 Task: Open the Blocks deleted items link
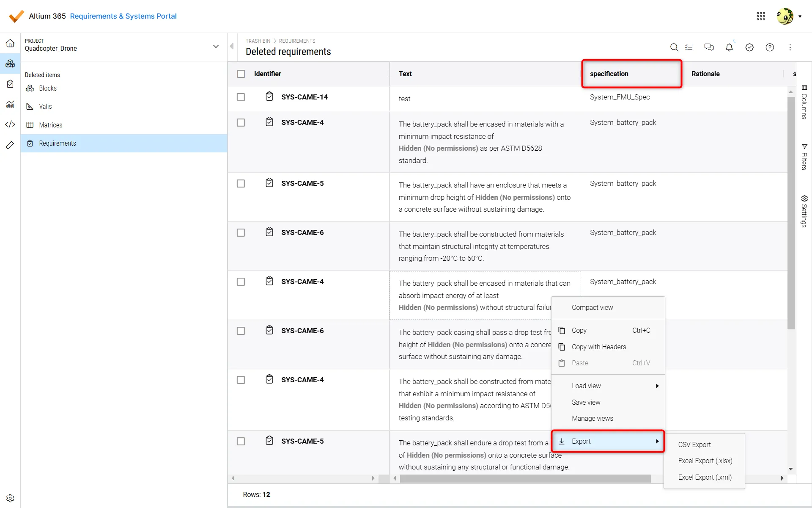pos(47,88)
